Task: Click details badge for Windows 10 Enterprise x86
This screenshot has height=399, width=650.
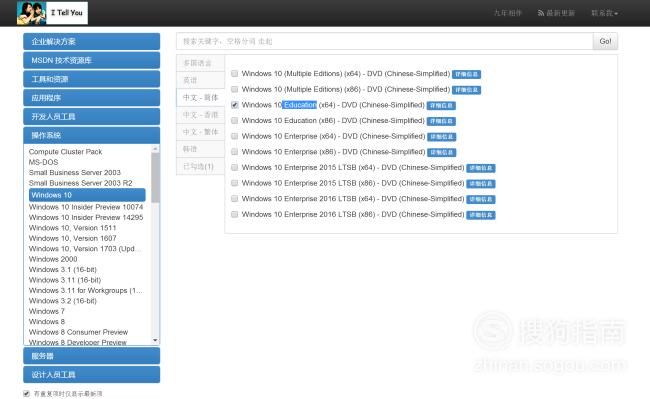Action: click(x=441, y=152)
